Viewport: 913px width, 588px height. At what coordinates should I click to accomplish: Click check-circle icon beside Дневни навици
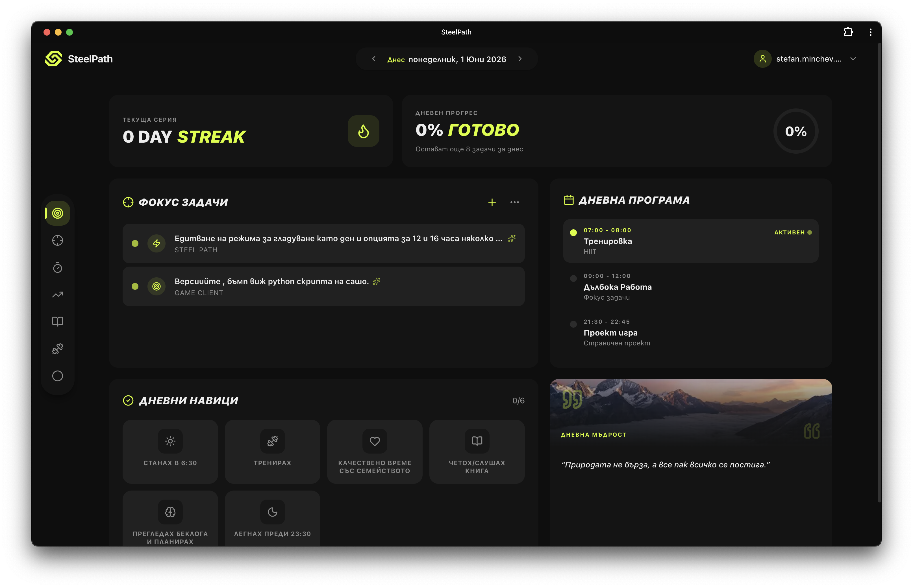[x=128, y=400]
